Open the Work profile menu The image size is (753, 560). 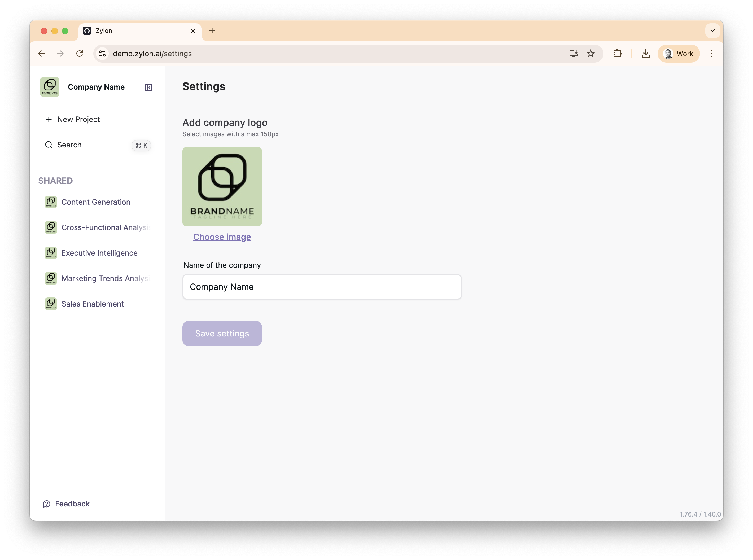[678, 54]
